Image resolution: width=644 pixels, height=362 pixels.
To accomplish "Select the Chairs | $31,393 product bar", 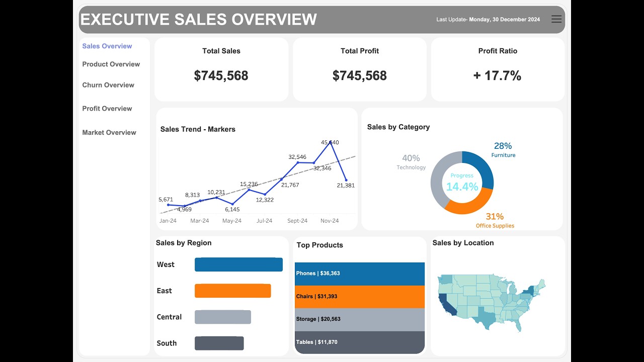I will tap(360, 297).
